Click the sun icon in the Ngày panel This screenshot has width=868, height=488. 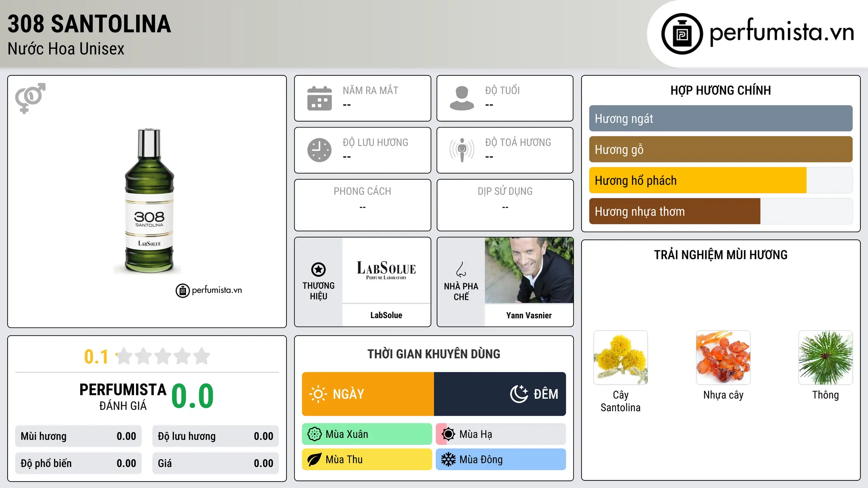pos(318,394)
